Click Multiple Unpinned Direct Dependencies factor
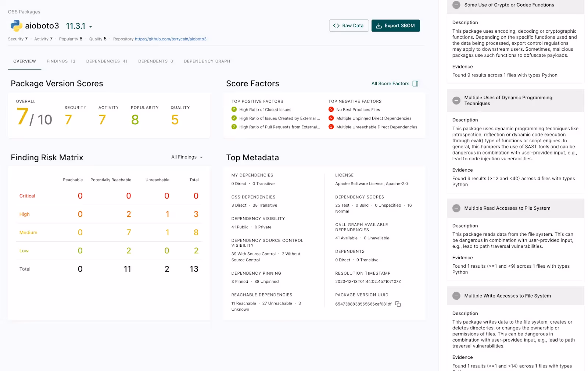This screenshot has width=588, height=371. coord(374,118)
